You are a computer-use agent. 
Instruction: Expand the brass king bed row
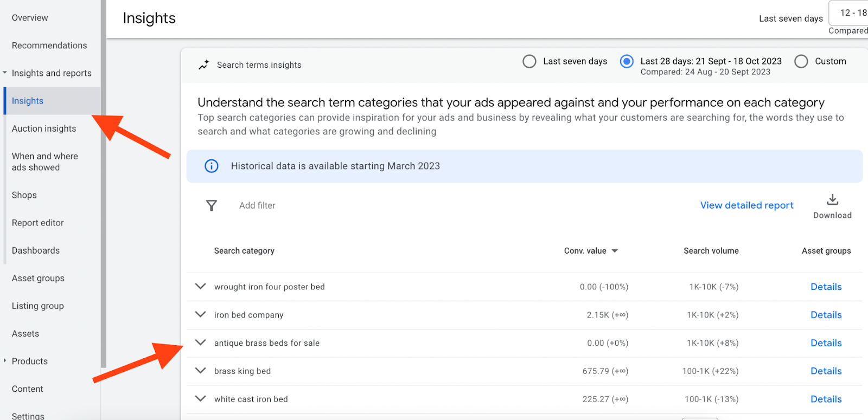(x=201, y=371)
